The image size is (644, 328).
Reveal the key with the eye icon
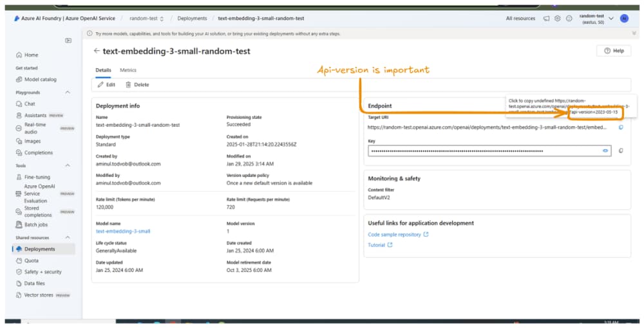[605, 151]
